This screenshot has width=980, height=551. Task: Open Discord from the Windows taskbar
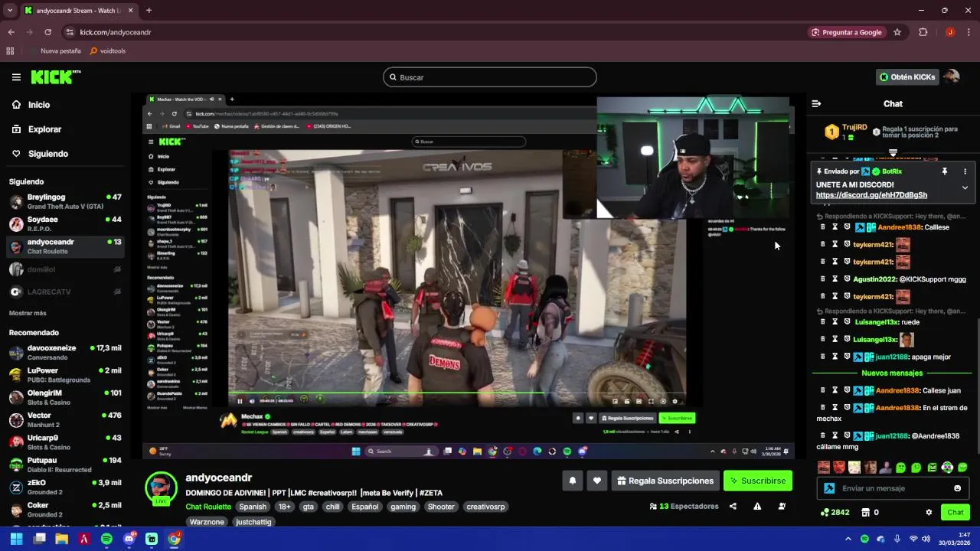pos(129,539)
